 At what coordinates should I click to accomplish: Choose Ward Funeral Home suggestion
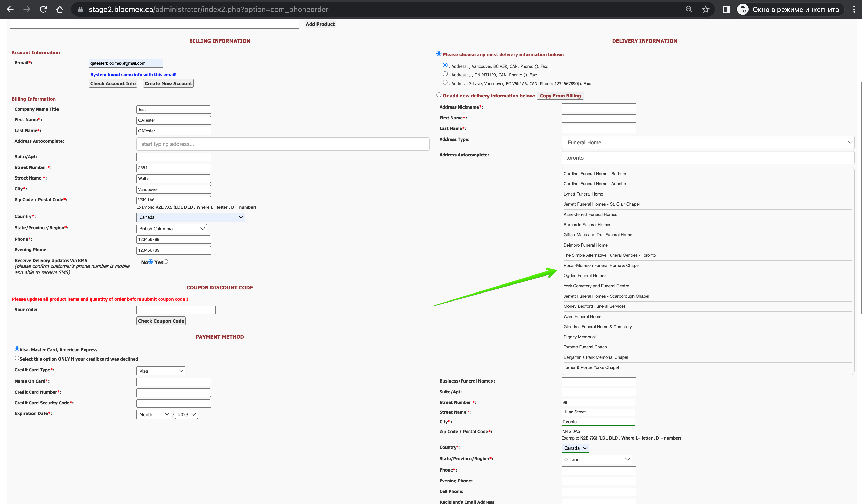708,316
